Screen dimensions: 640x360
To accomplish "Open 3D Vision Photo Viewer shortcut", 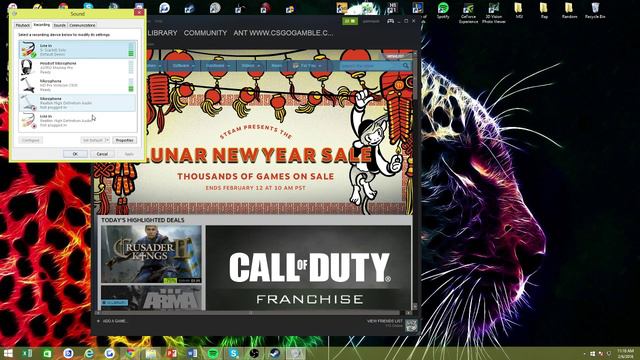I will point(493,12).
